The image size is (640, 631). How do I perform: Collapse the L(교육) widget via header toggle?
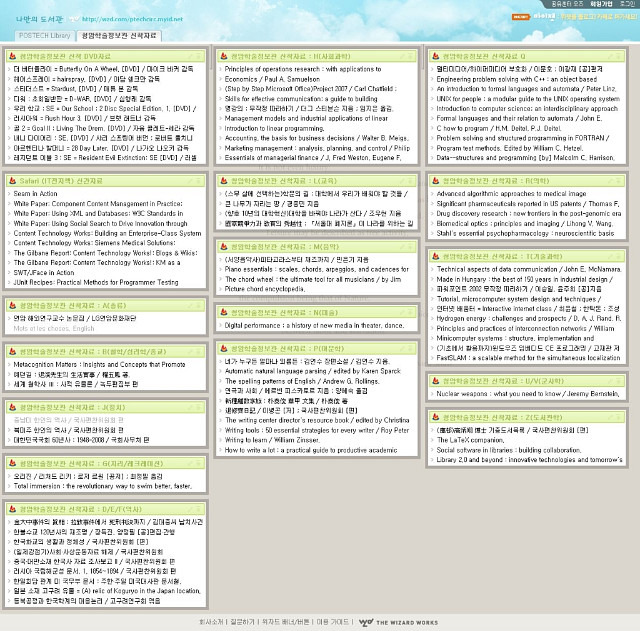click(410, 181)
